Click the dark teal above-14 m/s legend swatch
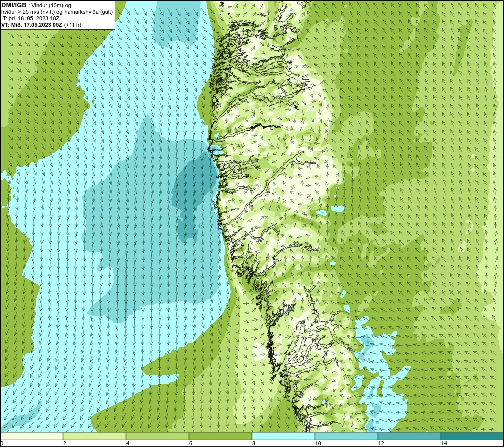The height and width of the screenshot is (447, 504). coord(473,436)
